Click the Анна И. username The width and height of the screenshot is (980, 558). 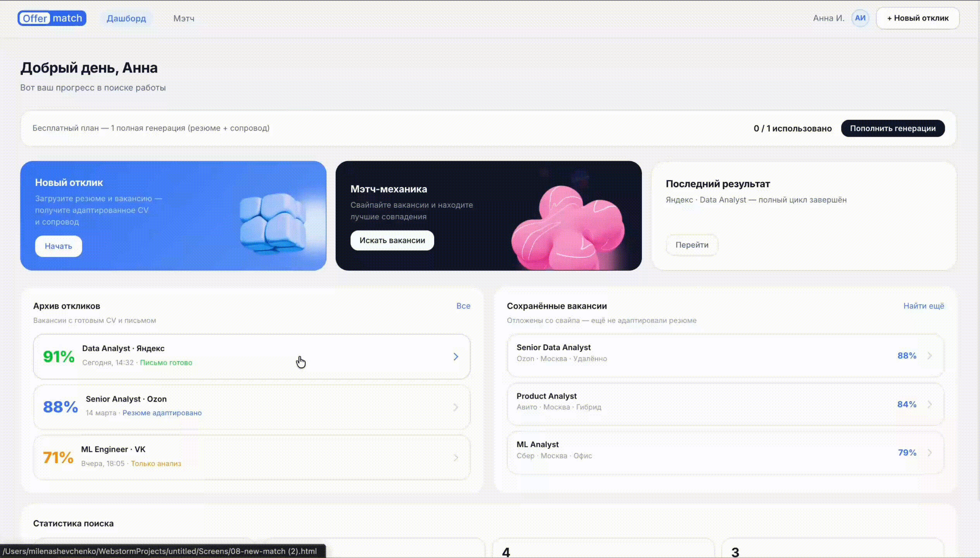pos(828,18)
